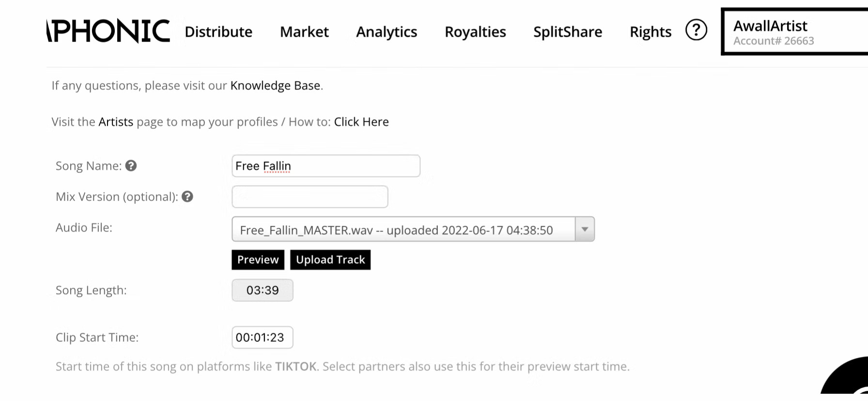Image resolution: width=868 pixels, height=401 pixels.
Task: Follow the Artists page link
Action: [x=116, y=122]
